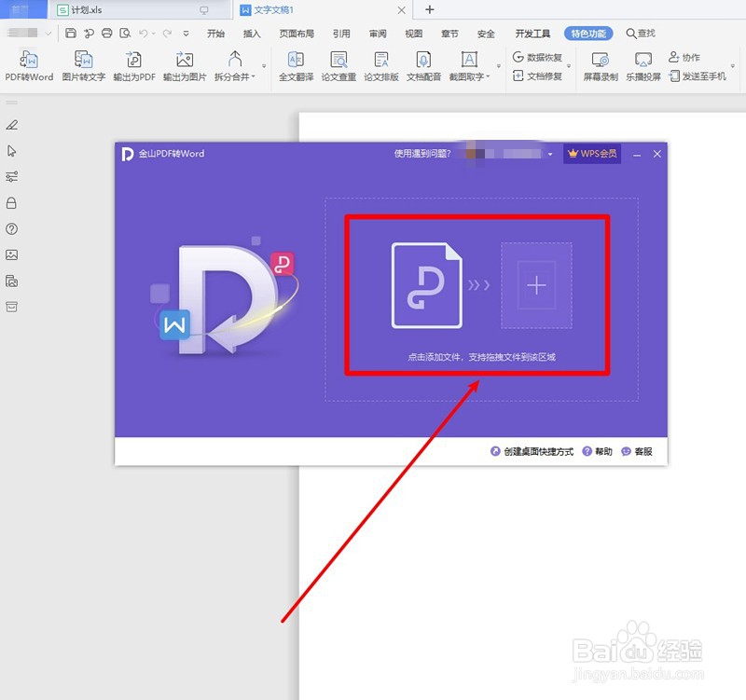Expand the 拆分合并 dropdown arrow
The image size is (746, 700).
254,76
